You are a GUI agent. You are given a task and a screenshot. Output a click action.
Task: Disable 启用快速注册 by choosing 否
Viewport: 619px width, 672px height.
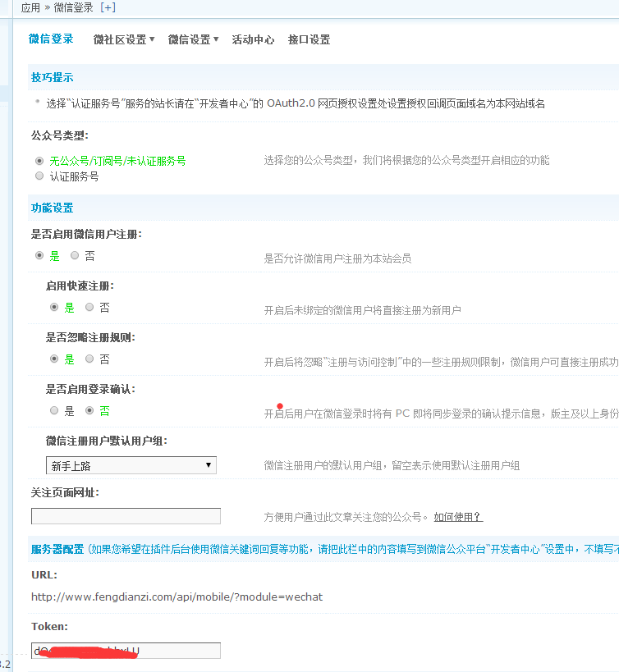89,308
